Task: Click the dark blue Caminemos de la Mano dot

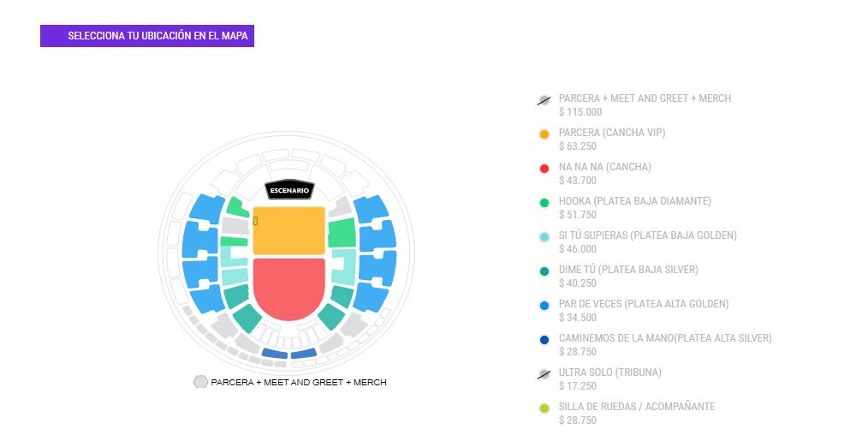Action: coord(544,340)
